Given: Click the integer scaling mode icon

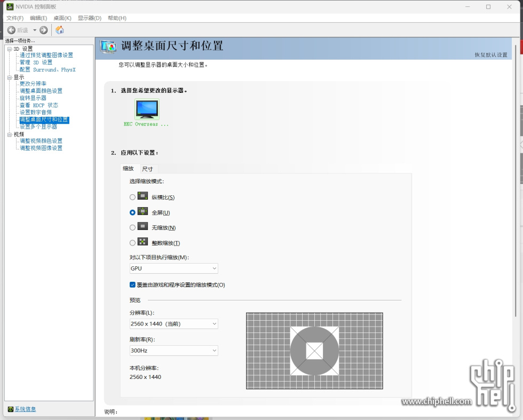Looking at the screenshot, I should coord(143,242).
